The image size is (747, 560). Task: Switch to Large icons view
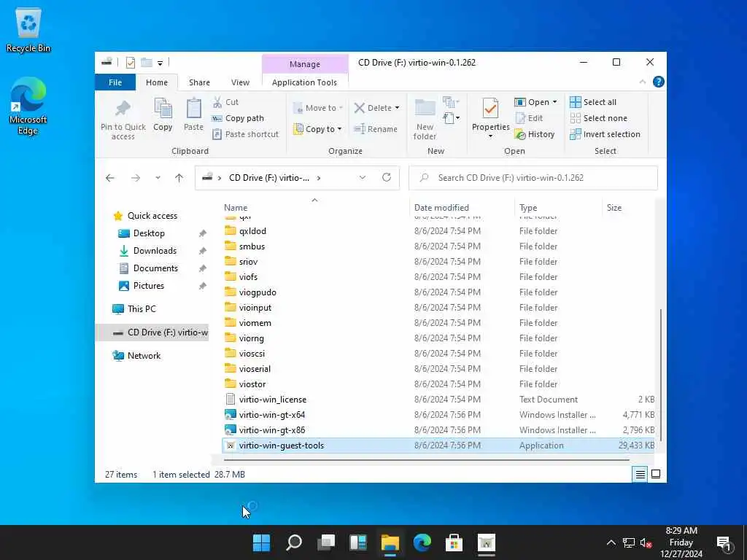656,474
